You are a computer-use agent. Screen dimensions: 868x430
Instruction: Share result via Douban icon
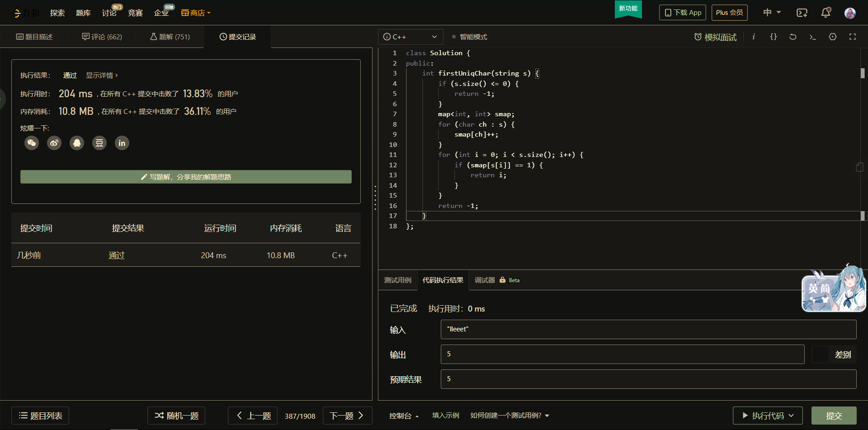point(99,143)
